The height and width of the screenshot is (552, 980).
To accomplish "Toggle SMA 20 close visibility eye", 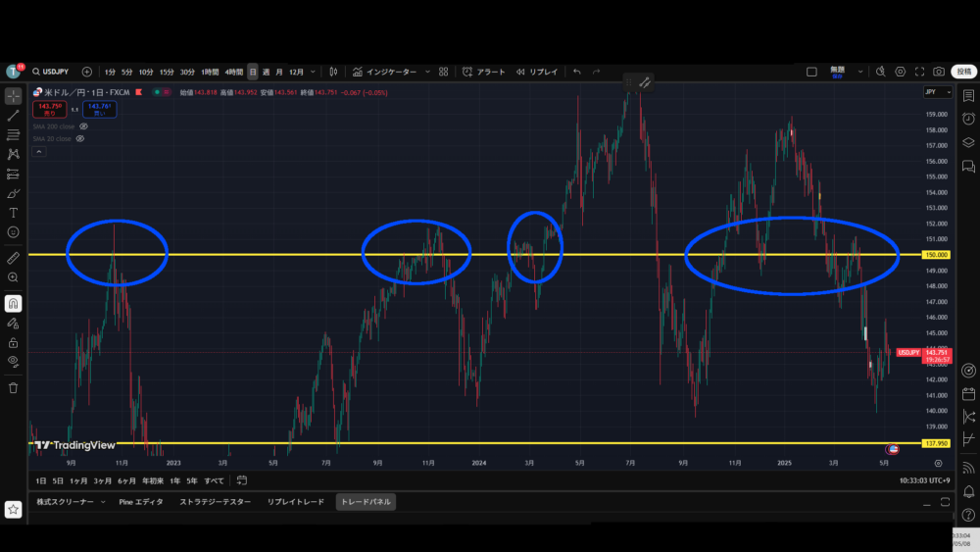I will coord(80,139).
